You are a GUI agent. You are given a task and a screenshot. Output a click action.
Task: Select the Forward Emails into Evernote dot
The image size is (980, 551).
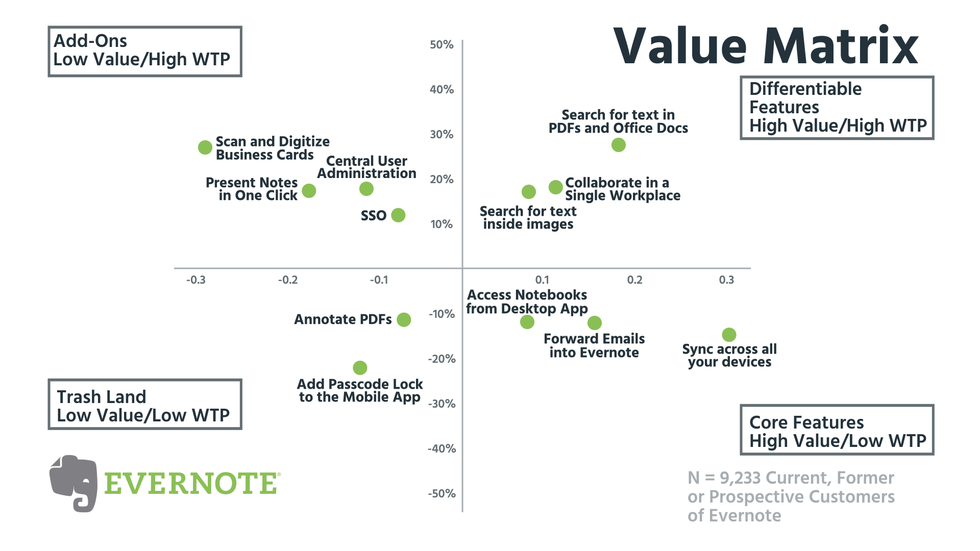coord(595,323)
